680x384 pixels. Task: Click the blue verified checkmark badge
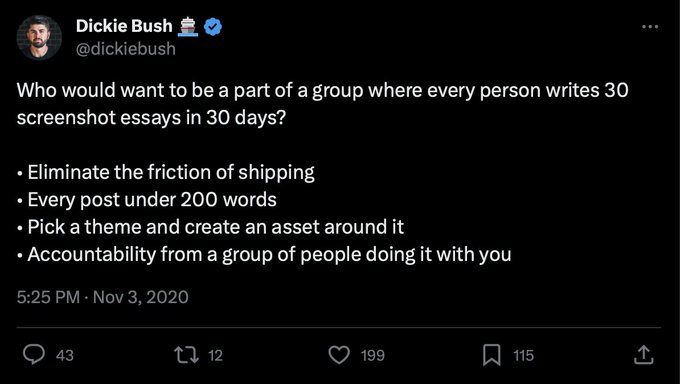point(213,27)
